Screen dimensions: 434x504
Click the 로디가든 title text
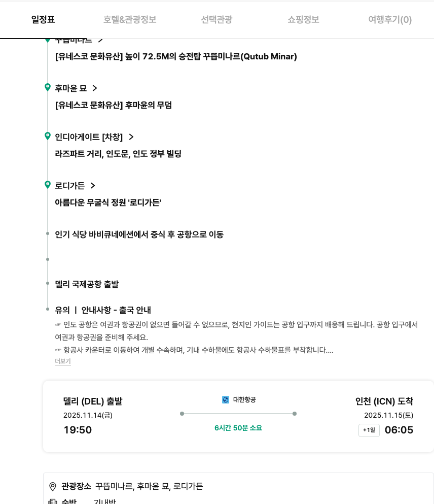[70, 186]
